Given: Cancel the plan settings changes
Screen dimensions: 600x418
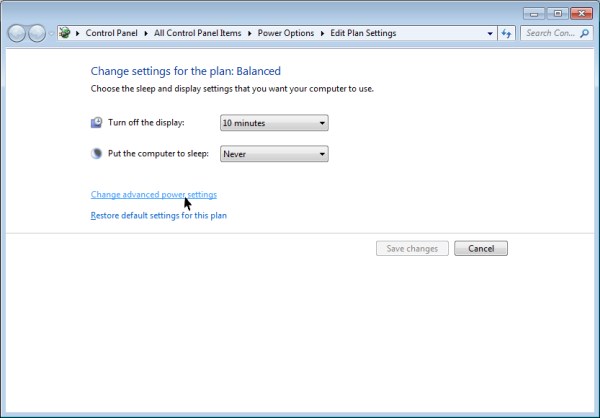Looking at the screenshot, I should [481, 248].
